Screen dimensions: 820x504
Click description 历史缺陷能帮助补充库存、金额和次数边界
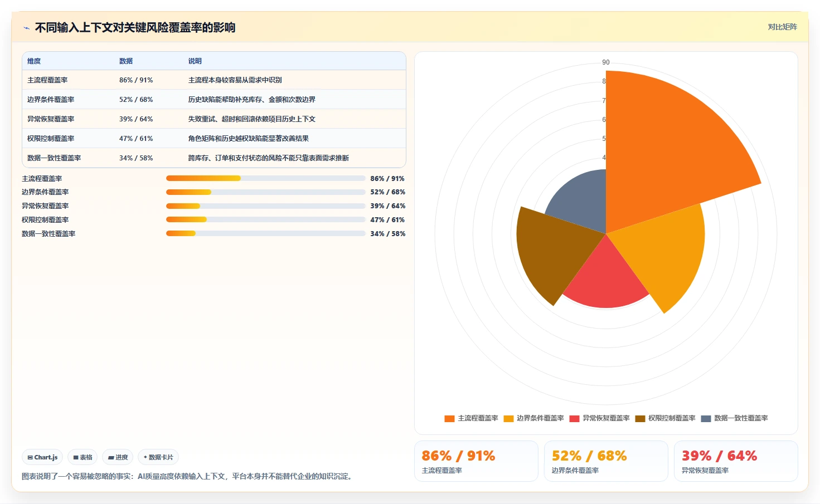pos(251,100)
